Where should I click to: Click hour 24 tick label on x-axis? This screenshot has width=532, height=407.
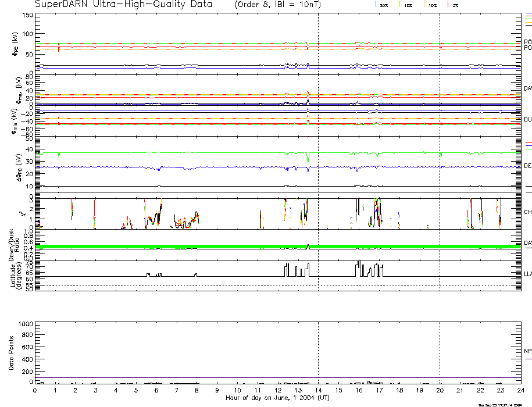pyautogui.click(x=521, y=390)
